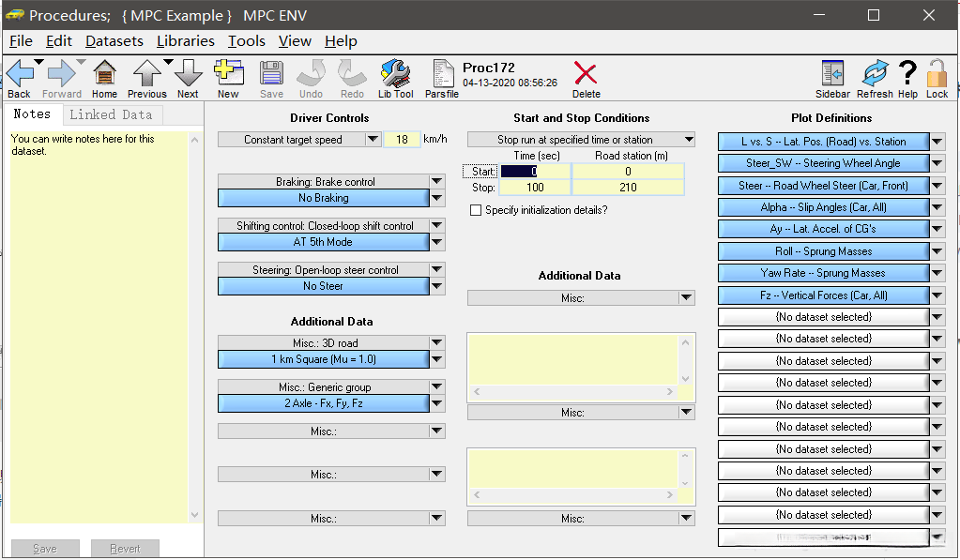960x560 pixels.
Task: Open Back history dropdown arrow
Action: 39,62
